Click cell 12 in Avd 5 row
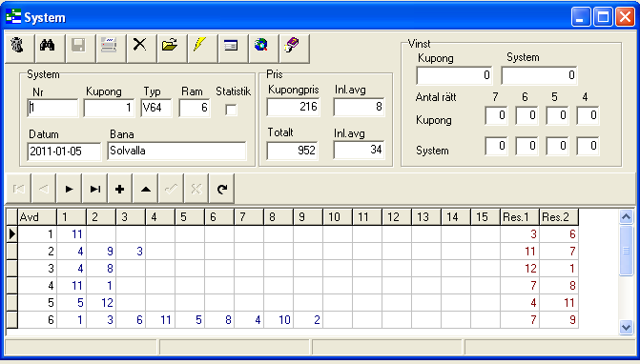The height and width of the screenshot is (364, 640). pyautogui.click(x=101, y=303)
